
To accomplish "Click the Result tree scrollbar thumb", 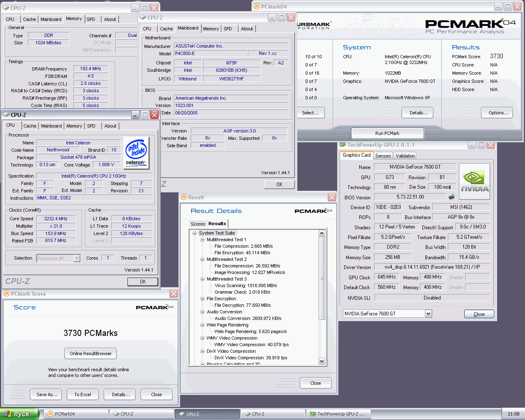I will coord(322,278).
